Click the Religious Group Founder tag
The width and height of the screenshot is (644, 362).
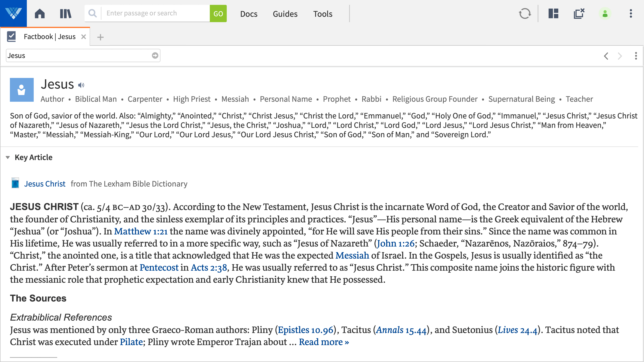[435, 99]
